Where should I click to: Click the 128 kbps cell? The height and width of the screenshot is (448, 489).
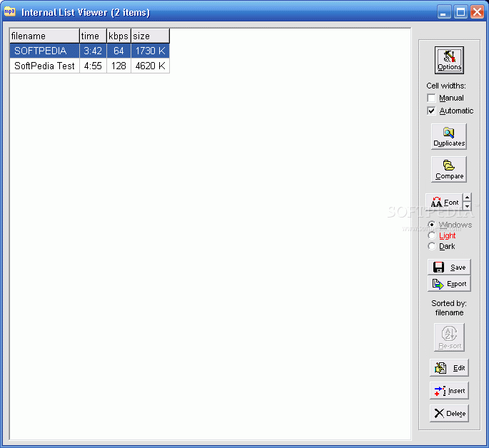[119, 66]
